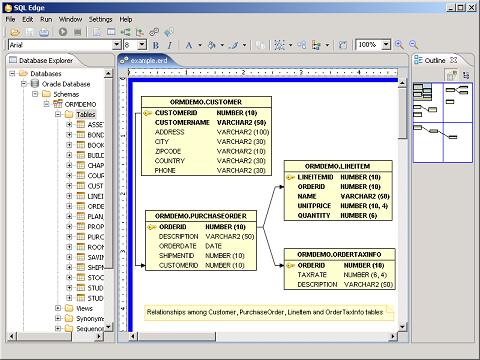Click the Outline overview thumbnail
Image resolution: width=480 pixels, height=360 pixels.
[443, 122]
